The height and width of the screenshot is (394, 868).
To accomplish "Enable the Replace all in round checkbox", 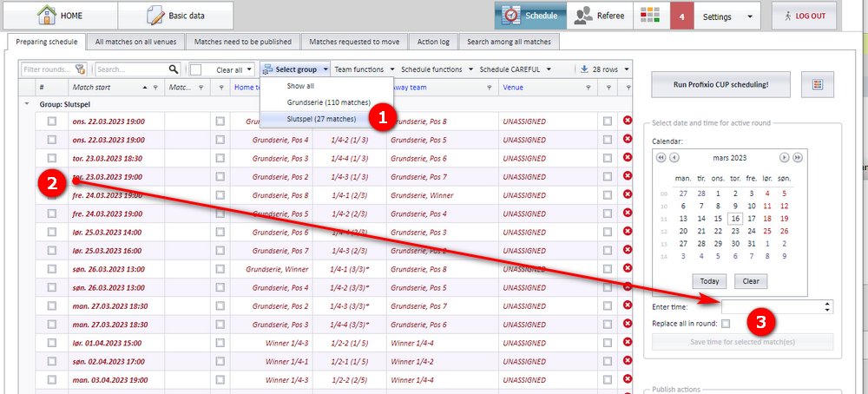I will tap(726, 323).
